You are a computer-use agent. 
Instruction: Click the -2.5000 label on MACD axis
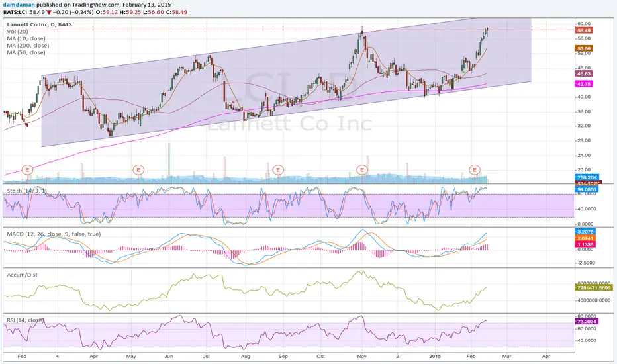[587, 263]
